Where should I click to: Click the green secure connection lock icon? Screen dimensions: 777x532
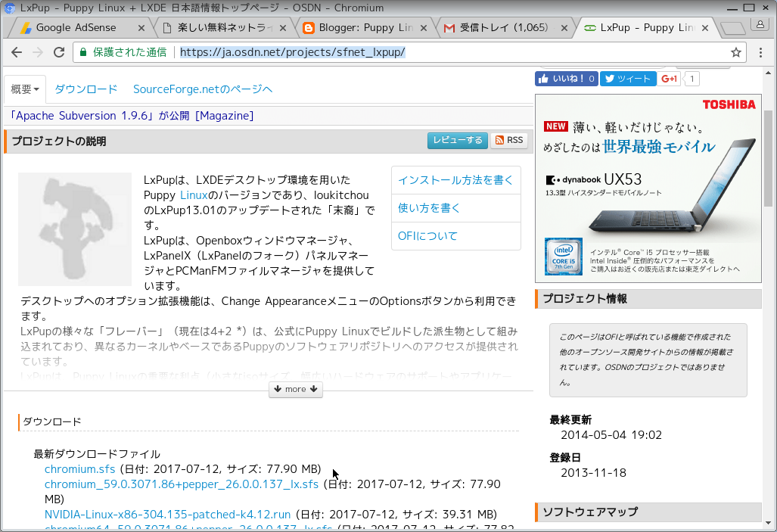(x=83, y=52)
